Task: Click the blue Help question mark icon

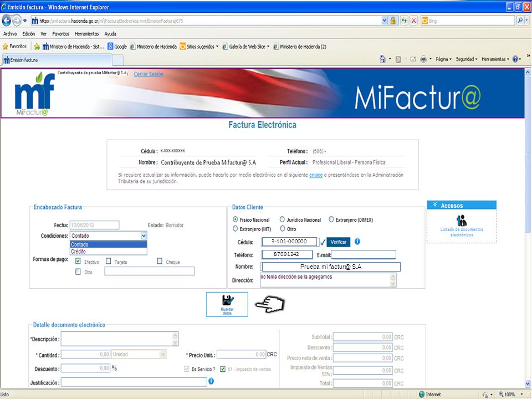Action: pyautogui.click(x=515, y=59)
